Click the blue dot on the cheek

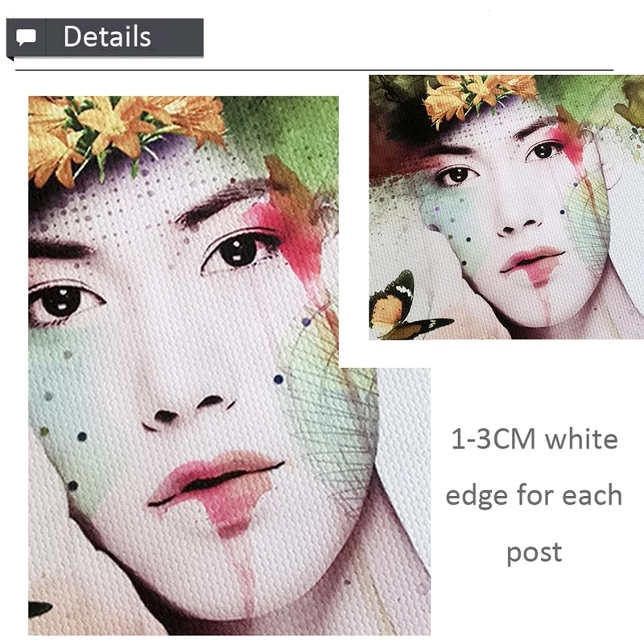click(x=279, y=379)
